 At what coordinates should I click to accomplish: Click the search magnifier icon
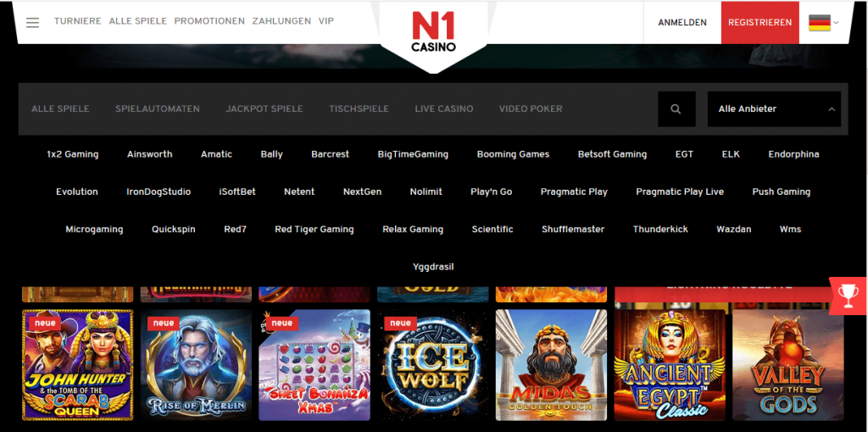coord(676,109)
